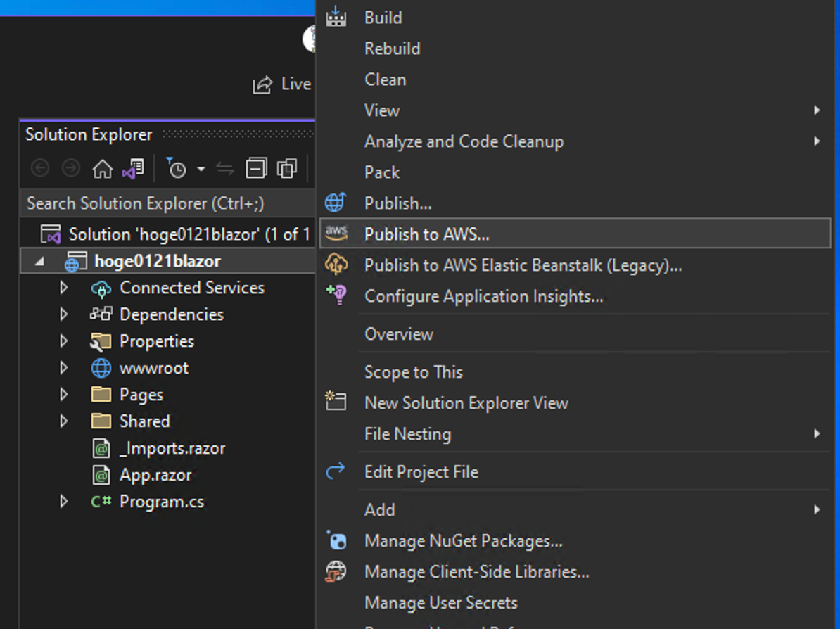Viewport: 840px width, 629px height.
Task: Click the wwwroot globe icon
Action: [101, 368]
